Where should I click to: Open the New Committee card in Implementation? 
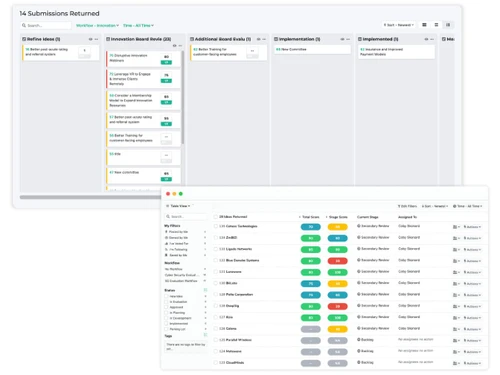click(x=312, y=49)
